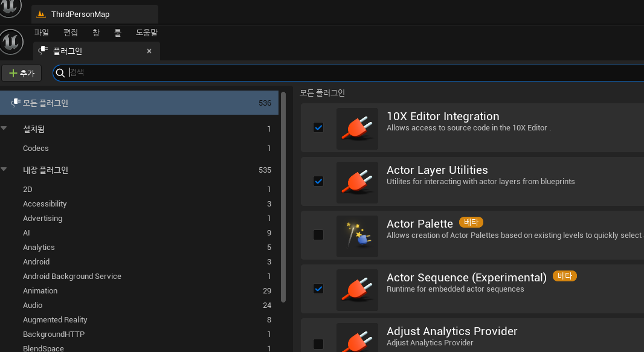The image size is (644, 352).
Task: Open the 파일 menu
Action: point(42,33)
